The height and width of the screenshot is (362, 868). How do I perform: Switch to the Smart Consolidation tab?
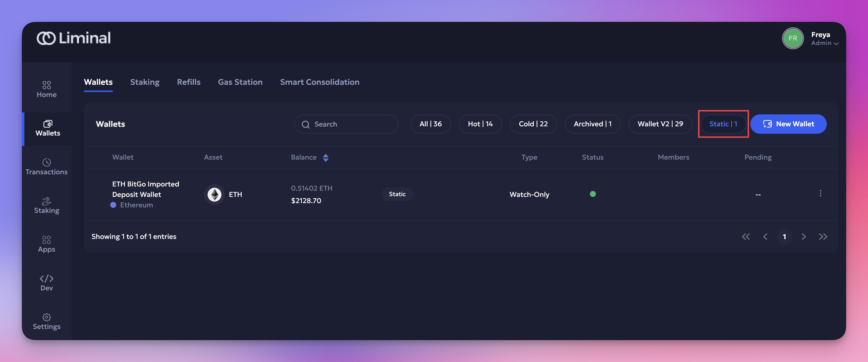pyautogui.click(x=320, y=82)
